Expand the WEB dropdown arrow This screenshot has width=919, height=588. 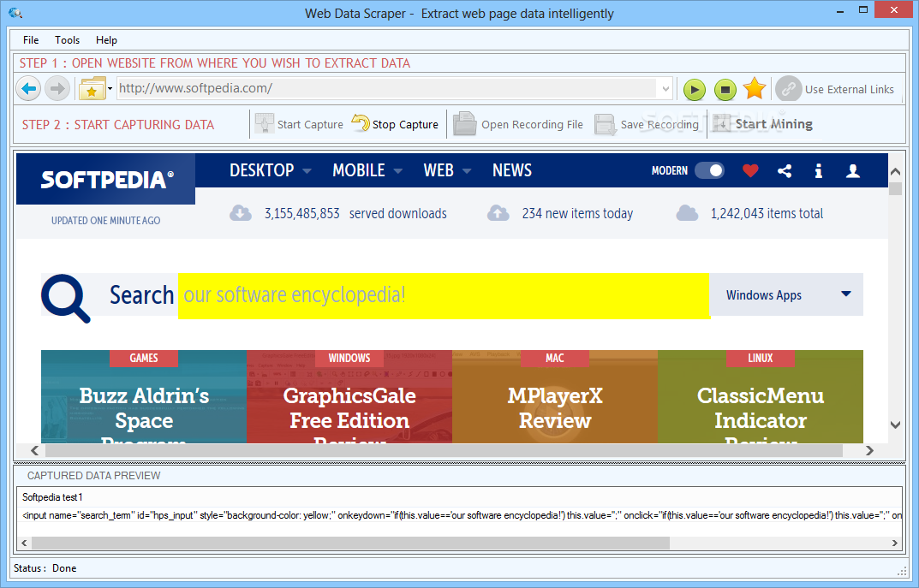click(x=467, y=171)
